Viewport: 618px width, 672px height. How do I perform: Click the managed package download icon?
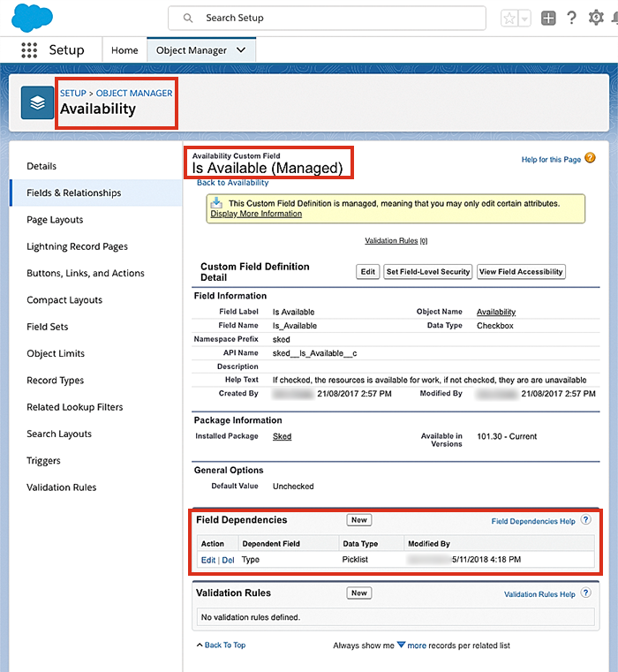point(217,202)
